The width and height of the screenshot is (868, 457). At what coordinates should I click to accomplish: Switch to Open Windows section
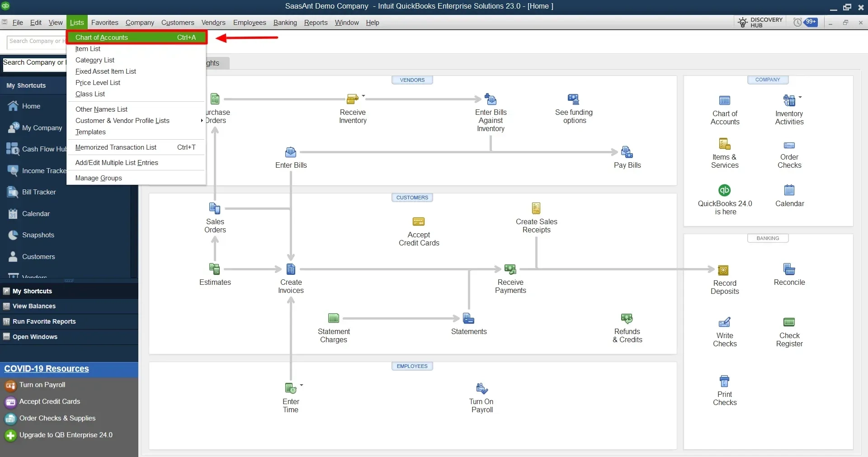[69, 337]
